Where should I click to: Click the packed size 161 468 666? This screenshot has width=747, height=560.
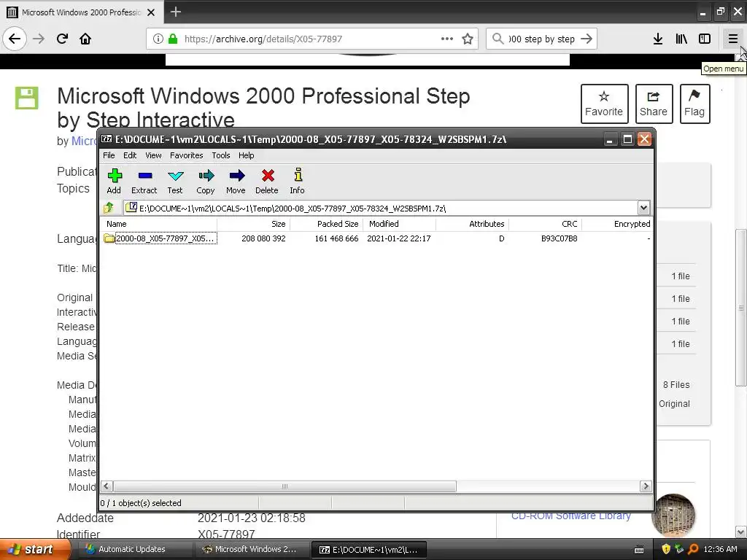(336, 238)
